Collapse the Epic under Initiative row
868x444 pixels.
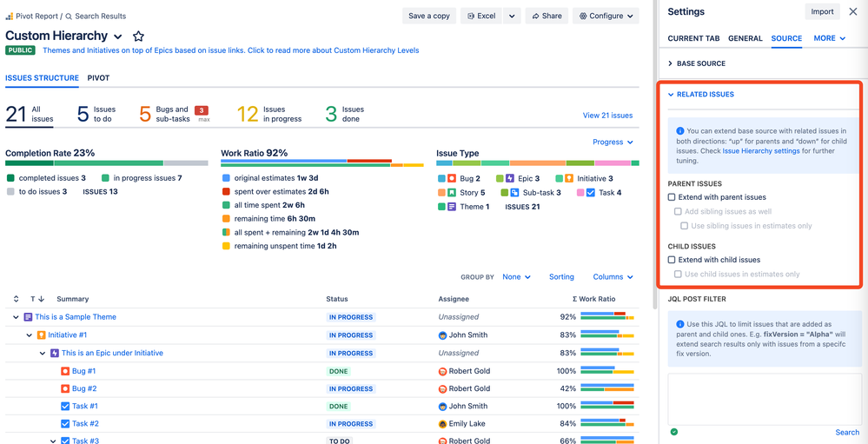(43, 354)
